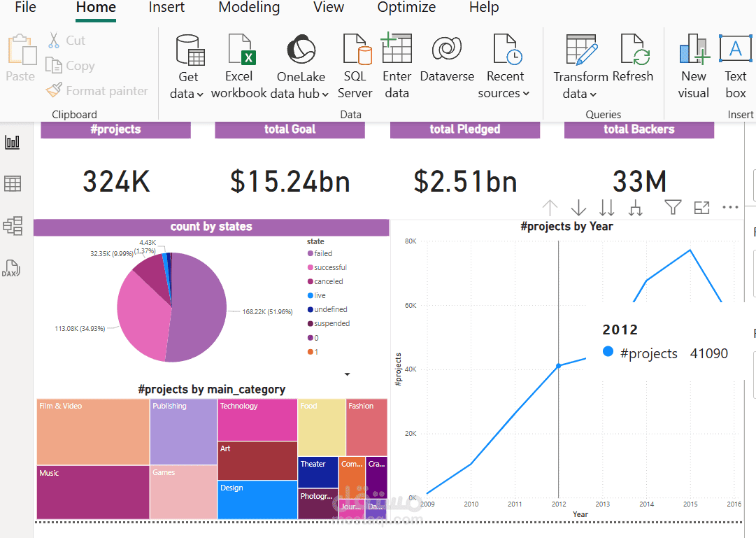
Task: Open filter icon on line chart
Action: pos(673,208)
